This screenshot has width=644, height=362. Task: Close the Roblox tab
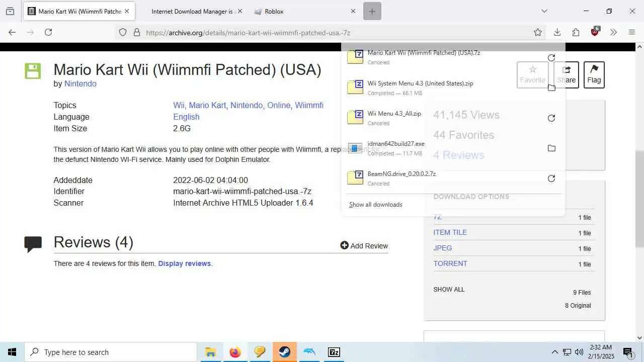353,11
